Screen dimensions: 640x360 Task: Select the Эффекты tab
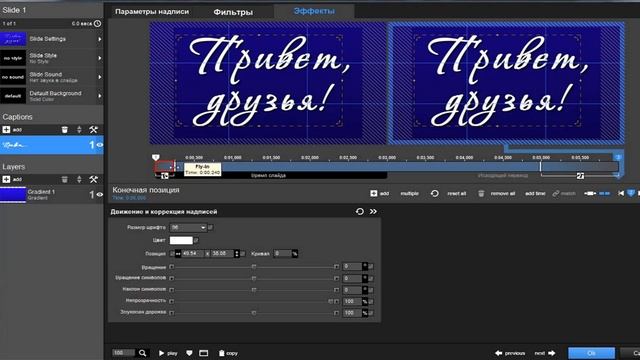[314, 11]
